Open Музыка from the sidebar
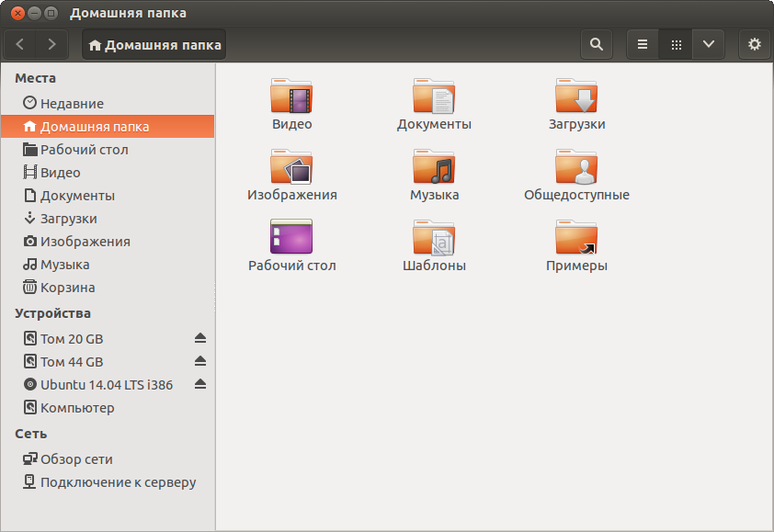This screenshot has width=774, height=532. click(108, 264)
